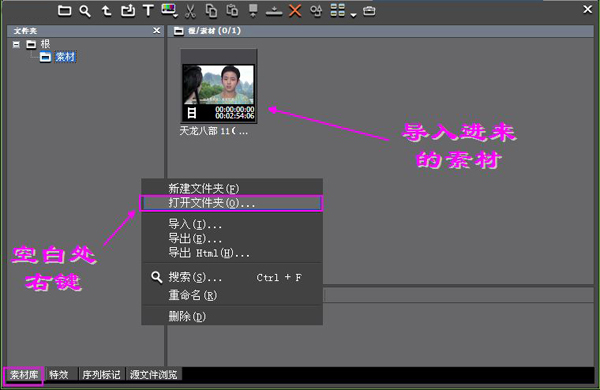The width and height of the screenshot is (600, 390).
Task: Close the folder tree panel
Action: coord(157,30)
